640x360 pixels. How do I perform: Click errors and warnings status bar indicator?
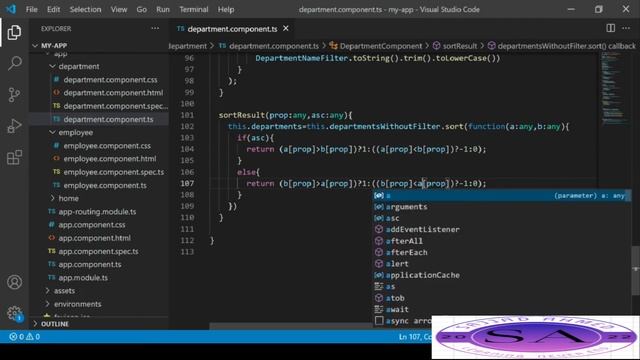click(x=24, y=337)
